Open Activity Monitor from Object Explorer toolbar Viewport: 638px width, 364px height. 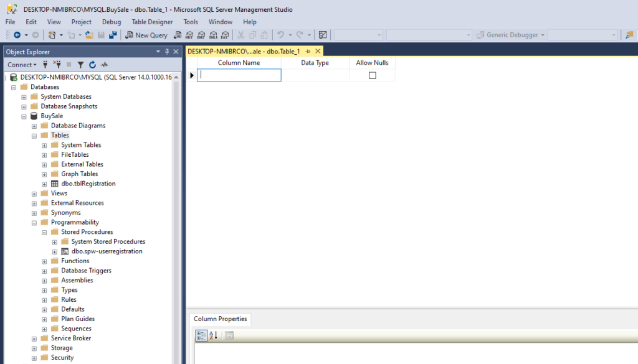pyautogui.click(x=104, y=65)
